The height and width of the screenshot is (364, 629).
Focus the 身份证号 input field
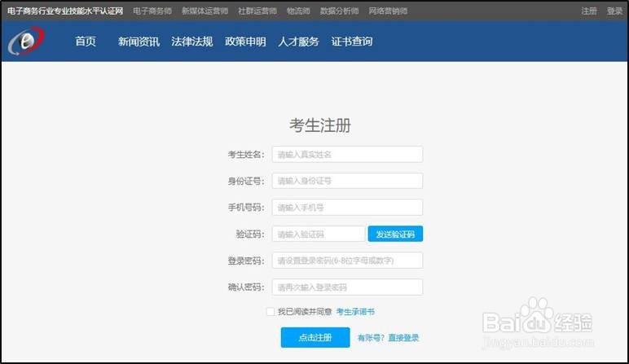(347, 181)
